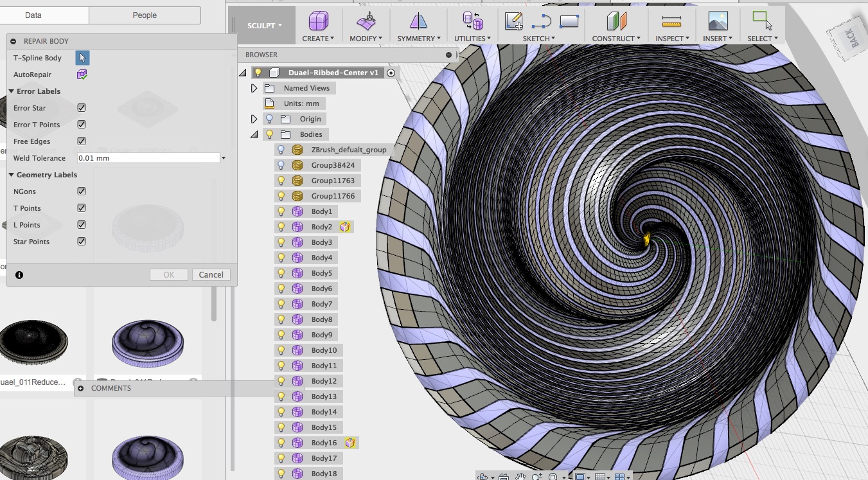Click the mesh body icon of ZBrush_defualt_group
868x480 pixels.
tap(297, 150)
